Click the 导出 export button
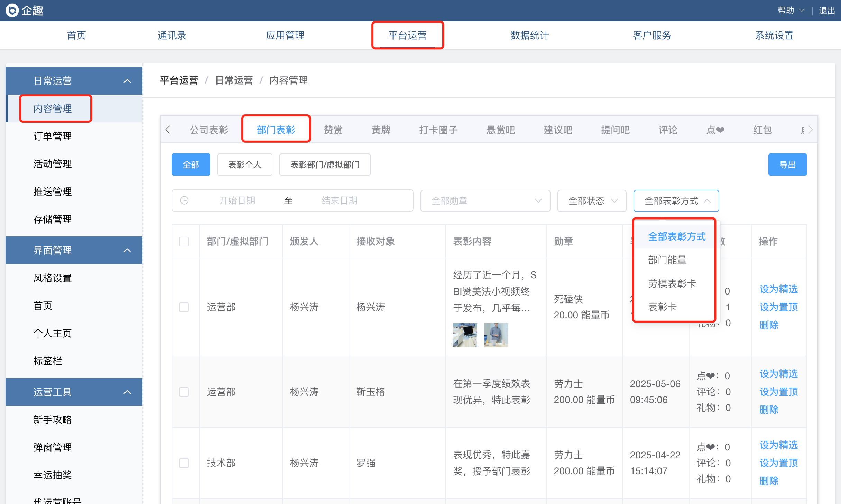This screenshot has height=504, width=841. 787,165
